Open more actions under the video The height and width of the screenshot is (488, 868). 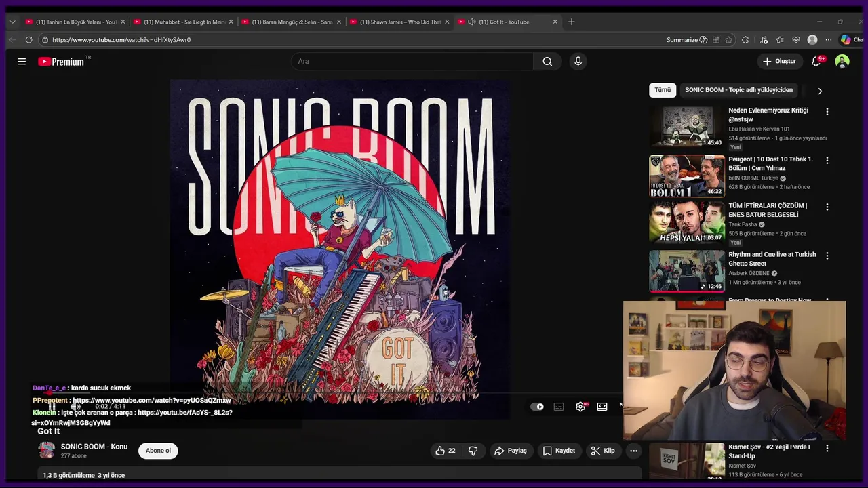click(x=633, y=451)
